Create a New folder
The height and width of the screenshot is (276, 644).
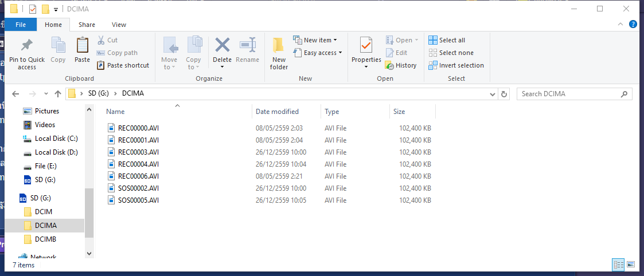click(279, 54)
